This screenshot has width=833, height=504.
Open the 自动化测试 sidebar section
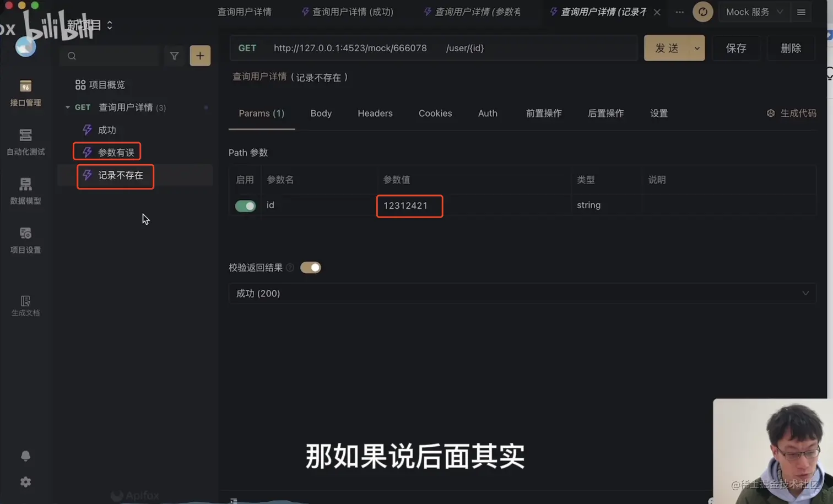coord(25,142)
